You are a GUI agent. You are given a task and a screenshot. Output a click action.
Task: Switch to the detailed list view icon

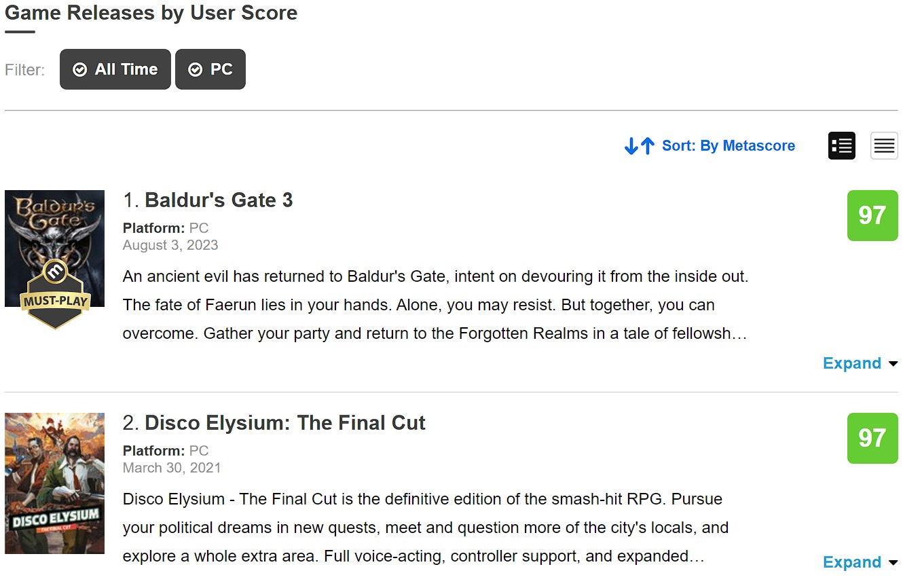841,146
